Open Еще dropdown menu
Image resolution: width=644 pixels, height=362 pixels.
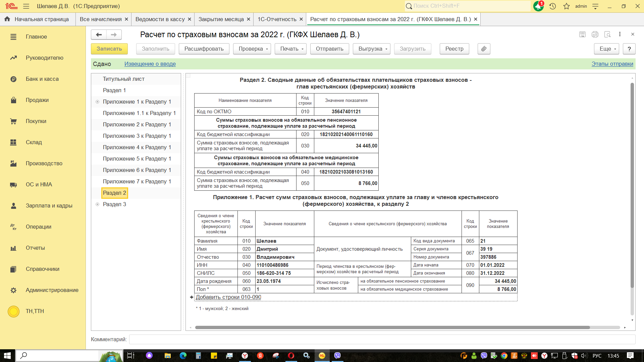coord(606,49)
